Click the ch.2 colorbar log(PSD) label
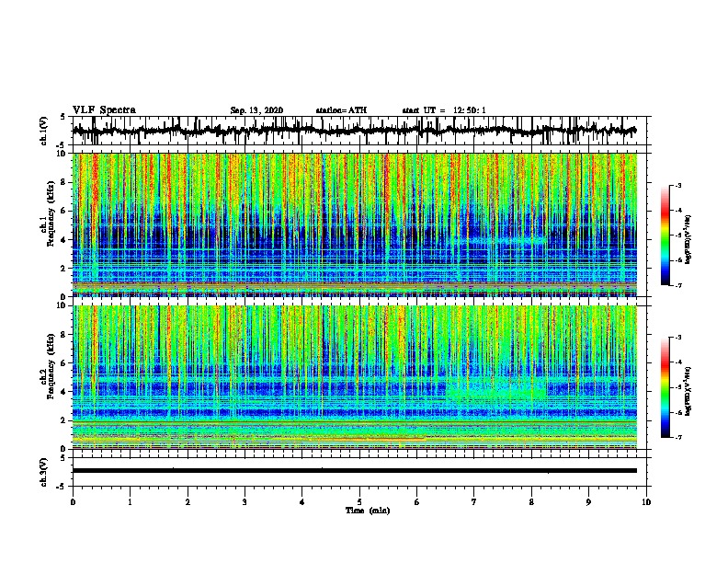The width and height of the screenshot is (728, 563). click(x=688, y=391)
